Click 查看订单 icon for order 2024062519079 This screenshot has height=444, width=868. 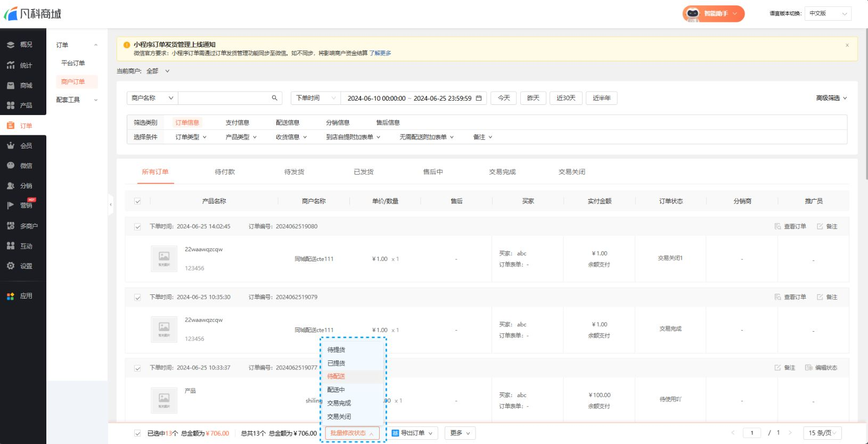pyautogui.click(x=777, y=297)
